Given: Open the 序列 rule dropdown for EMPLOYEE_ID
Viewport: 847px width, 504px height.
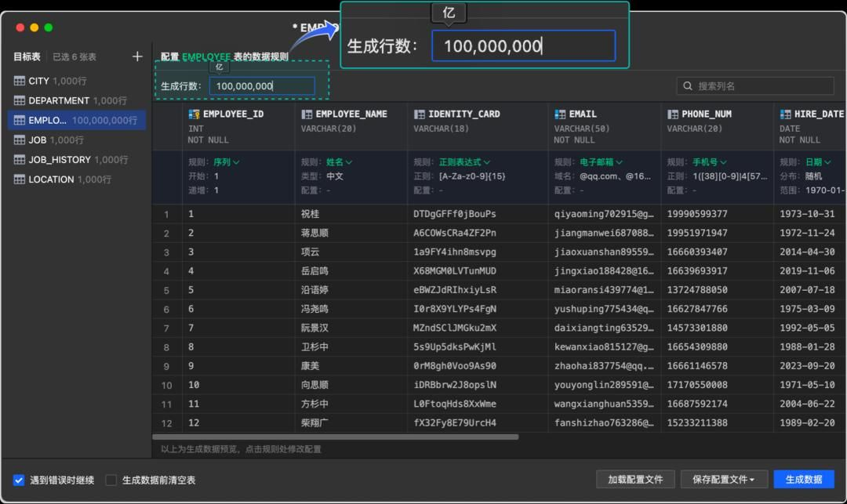Looking at the screenshot, I should coord(227,162).
